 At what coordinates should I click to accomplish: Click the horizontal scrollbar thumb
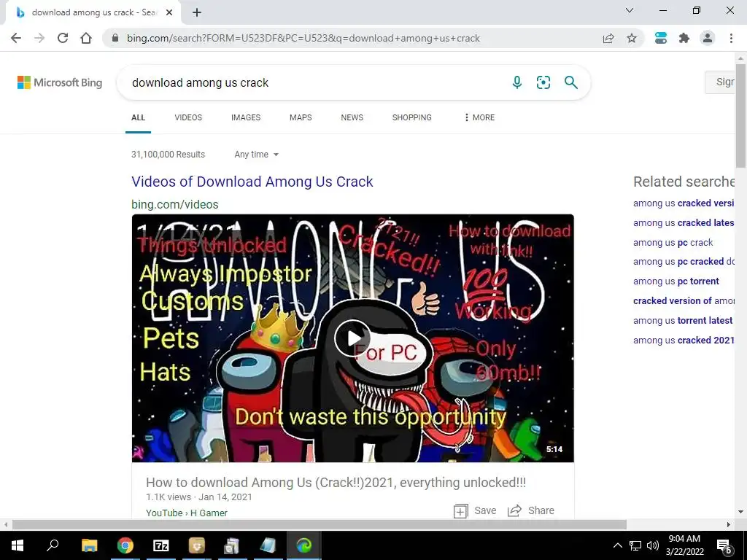320,524
